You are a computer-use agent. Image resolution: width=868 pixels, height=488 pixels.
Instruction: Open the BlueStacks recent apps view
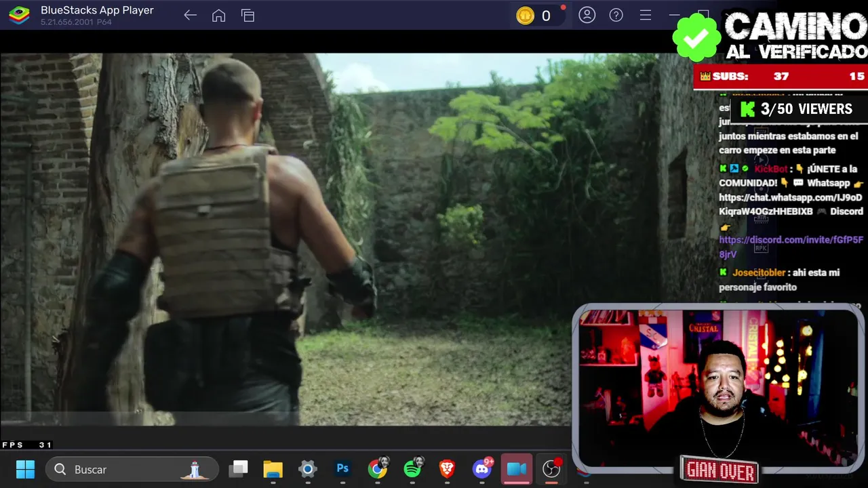tap(248, 16)
